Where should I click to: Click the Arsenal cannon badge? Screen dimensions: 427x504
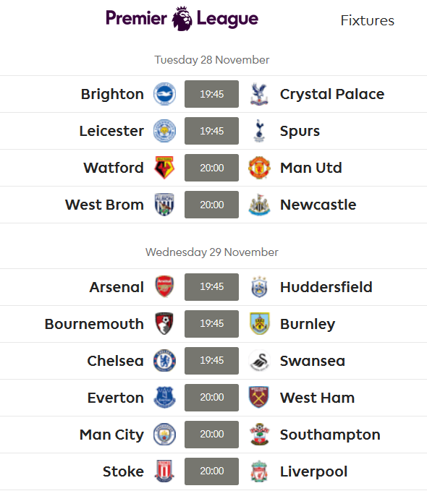(x=164, y=287)
